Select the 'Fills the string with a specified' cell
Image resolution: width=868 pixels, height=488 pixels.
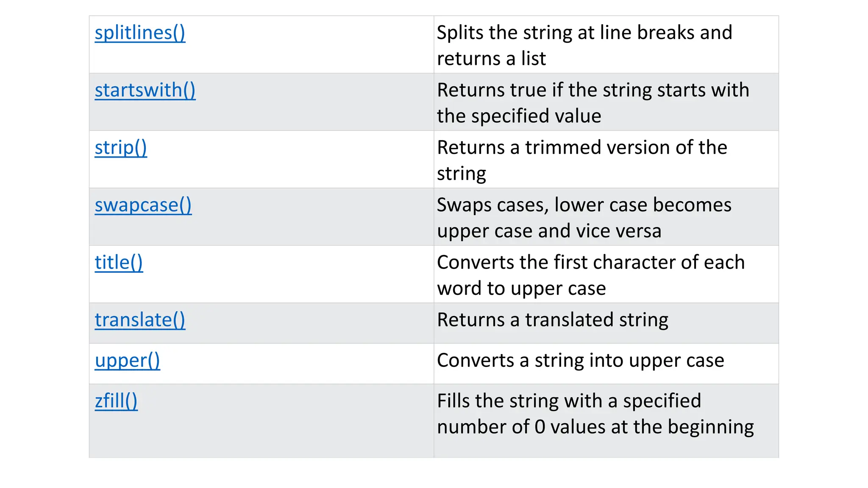pos(606,421)
